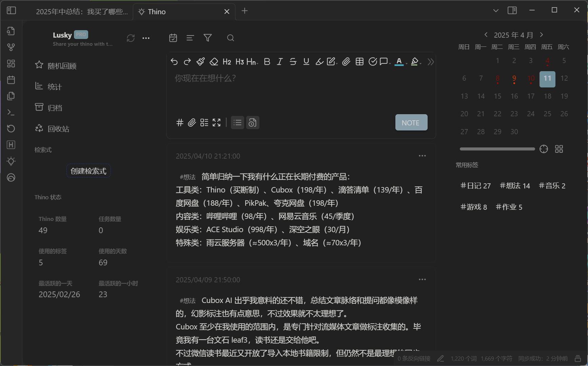Open the 归档 archive page
588x366 pixels.
click(48, 107)
